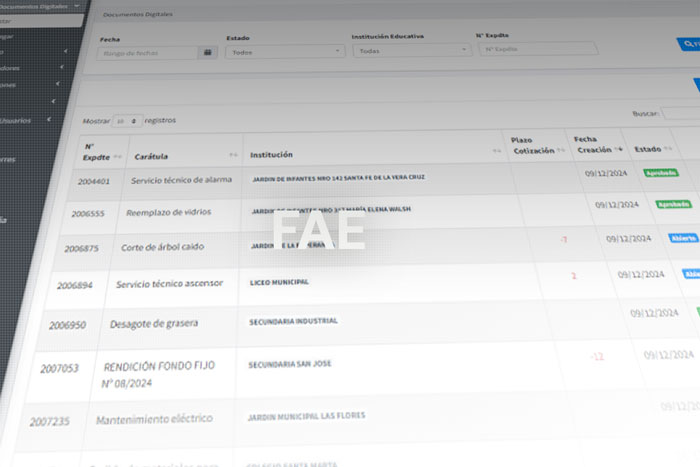Click the blue search filter button
700x467 pixels.
(x=688, y=44)
